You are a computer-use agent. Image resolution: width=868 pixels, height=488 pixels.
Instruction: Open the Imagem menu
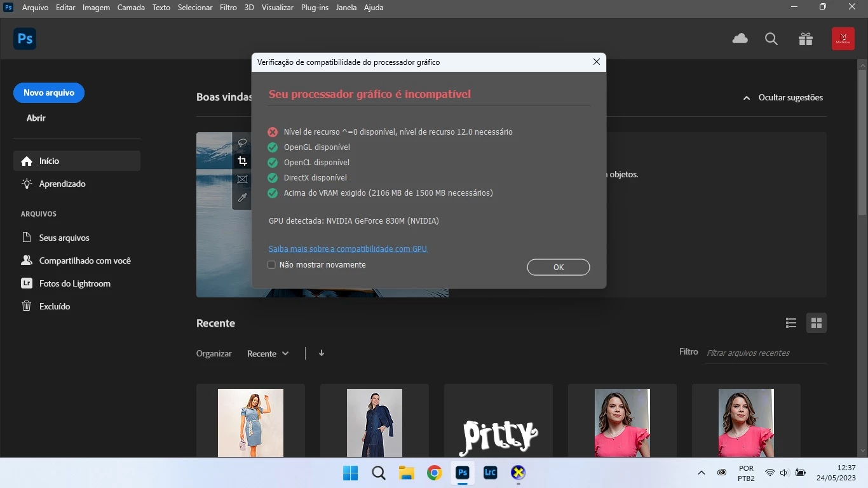96,8
